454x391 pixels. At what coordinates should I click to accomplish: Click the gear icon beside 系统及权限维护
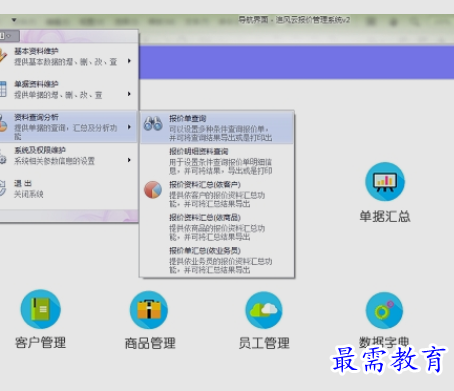pyautogui.click(x=3, y=156)
